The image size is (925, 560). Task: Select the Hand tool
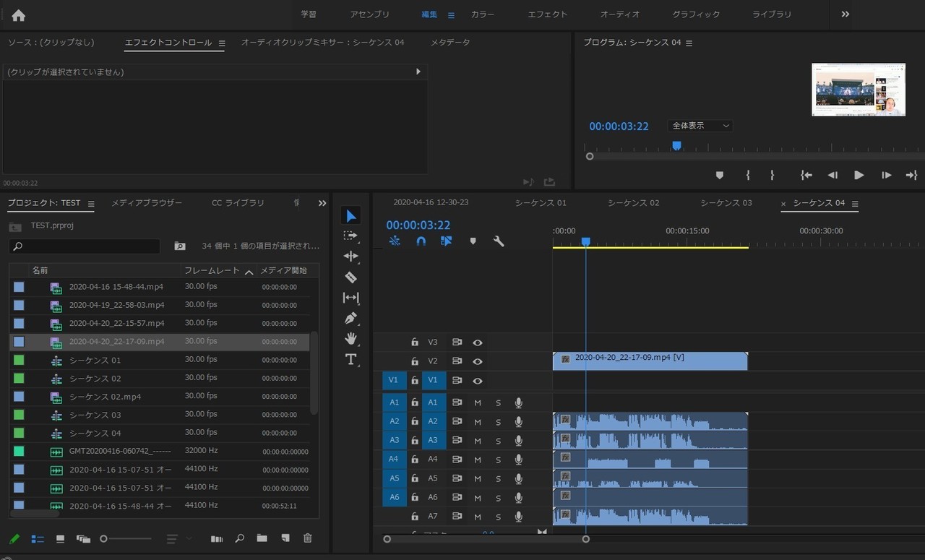click(x=350, y=338)
